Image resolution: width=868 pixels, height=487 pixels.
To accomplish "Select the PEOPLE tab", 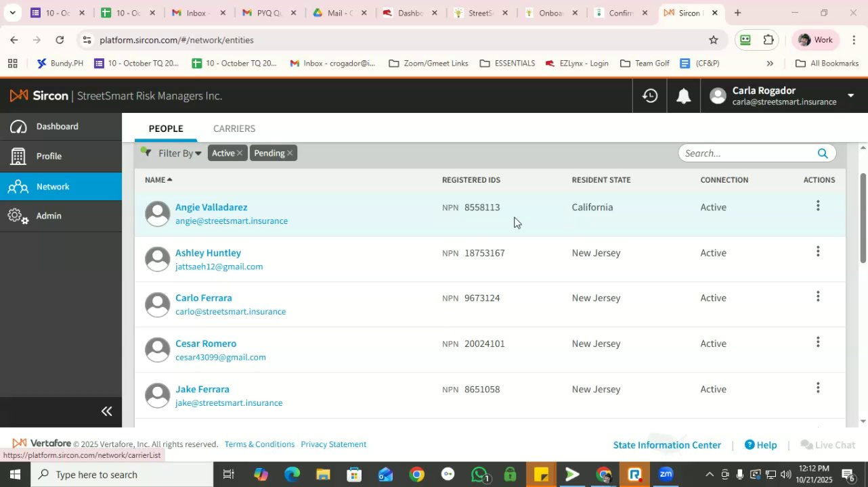I will point(166,129).
